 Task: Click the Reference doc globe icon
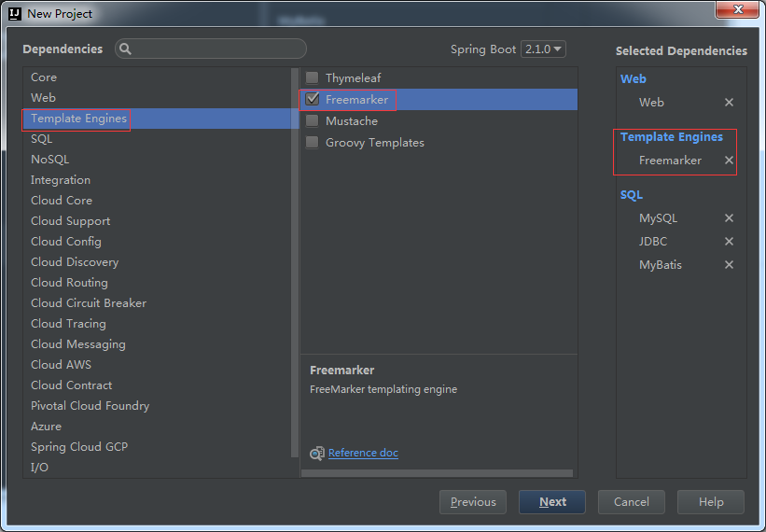(x=317, y=454)
